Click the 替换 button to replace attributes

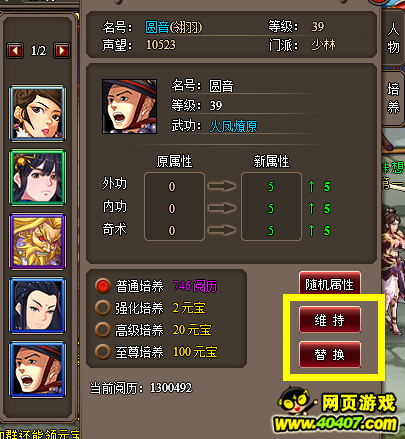[330, 354]
